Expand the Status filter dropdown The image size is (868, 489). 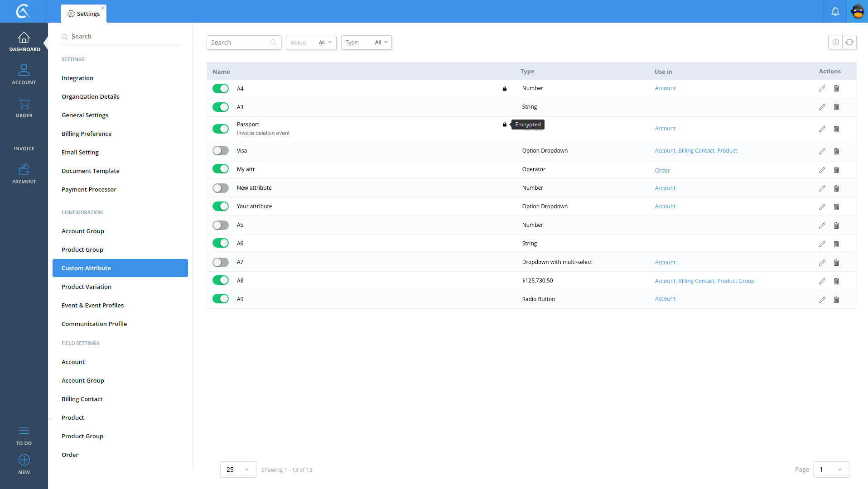(311, 43)
